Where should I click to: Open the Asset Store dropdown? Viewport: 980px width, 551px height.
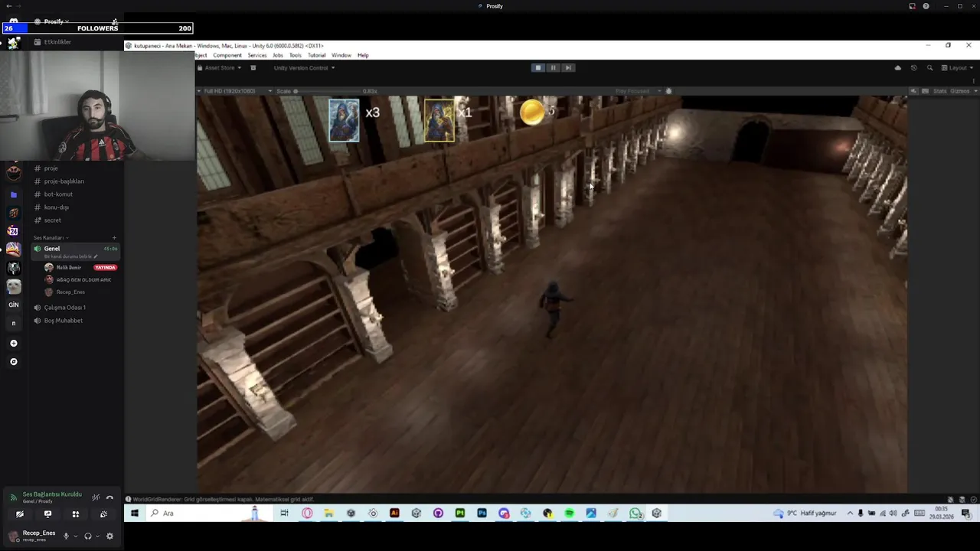click(x=219, y=68)
